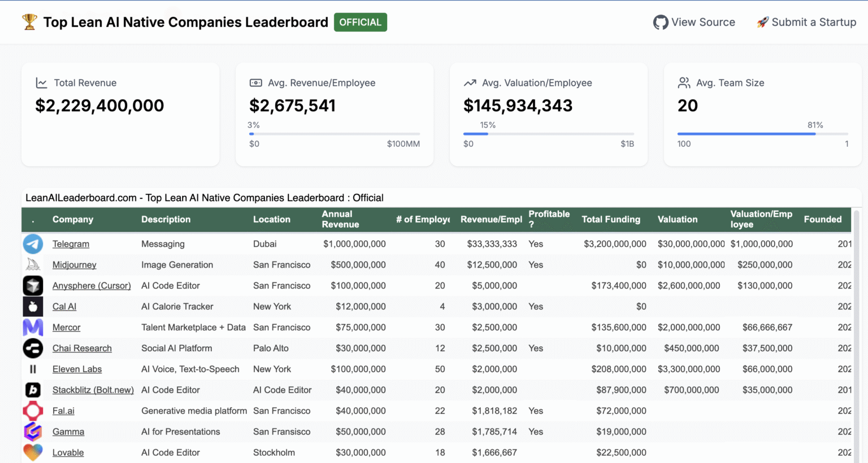868x463 pixels.
Task: Click the table's vertical scrollbar
Action: point(857,336)
